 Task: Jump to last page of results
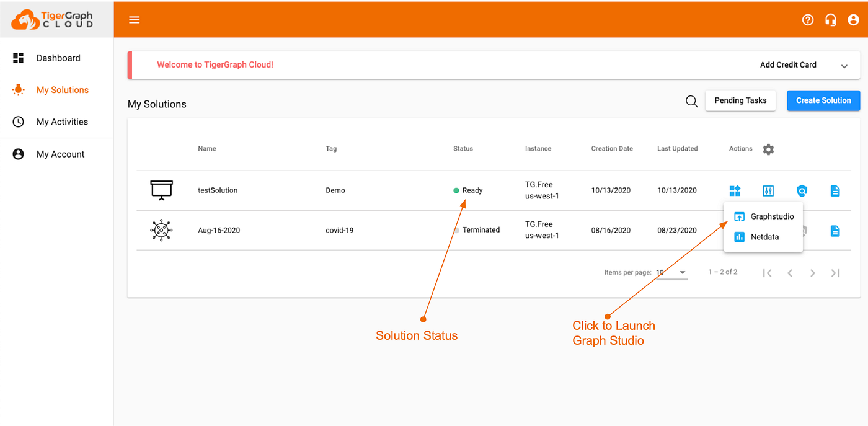tap(836, 273)
